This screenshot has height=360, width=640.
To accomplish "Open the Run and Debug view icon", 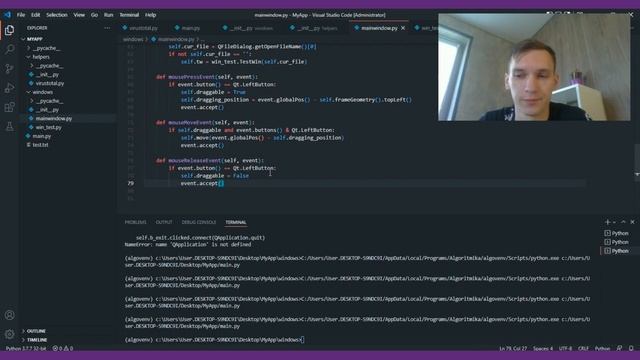I will click(x=9, y=88).
